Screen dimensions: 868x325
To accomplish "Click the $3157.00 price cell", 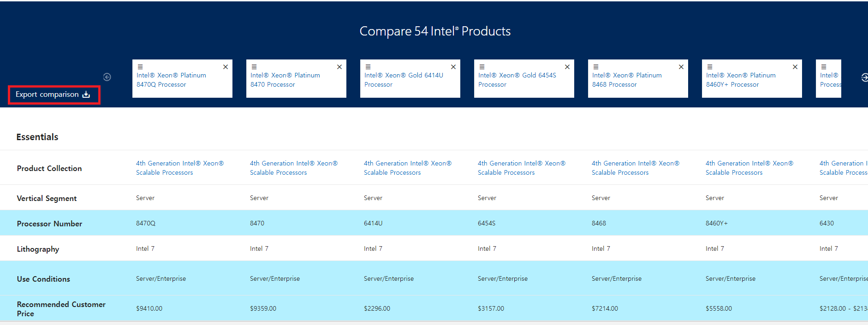I will pos(491,308).
